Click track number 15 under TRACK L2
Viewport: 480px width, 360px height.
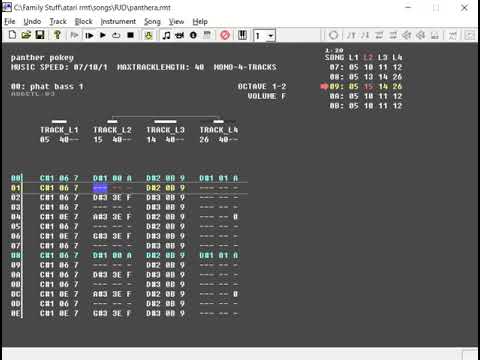tap(98, 140)
